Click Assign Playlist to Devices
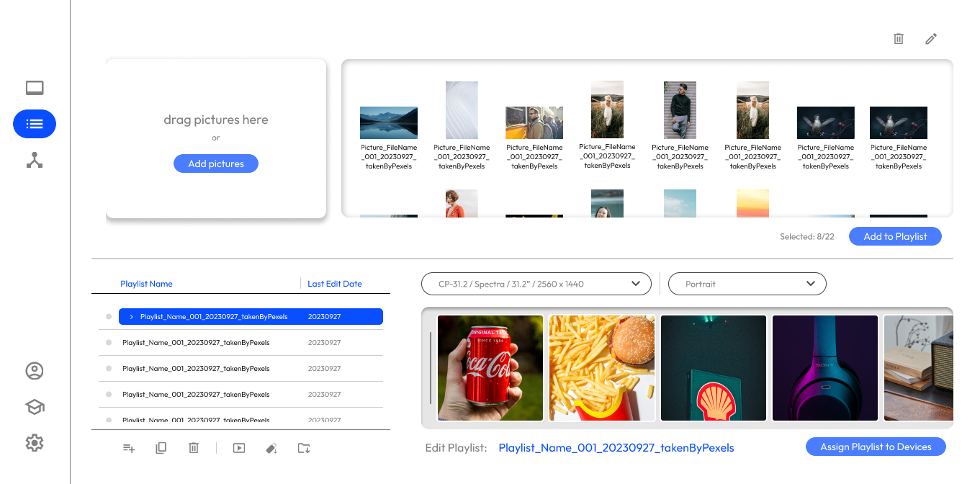Screen dimensions: 980x484 click(876, 447)
